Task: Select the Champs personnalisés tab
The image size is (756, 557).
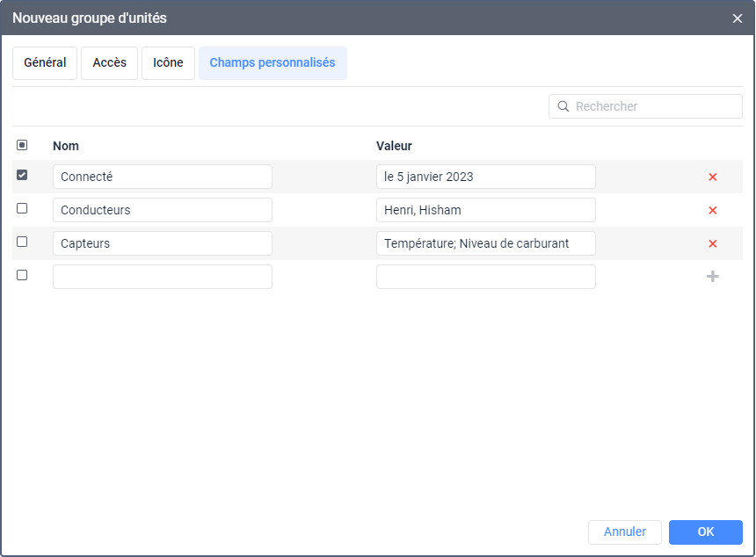Action: [x=273, y=63]
